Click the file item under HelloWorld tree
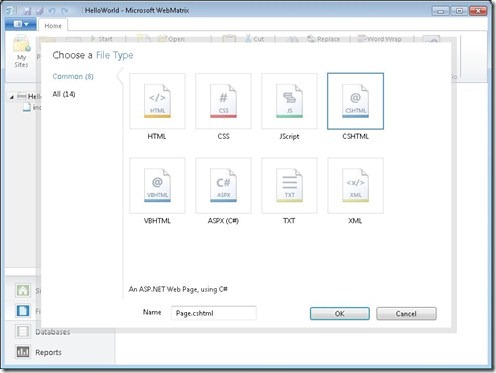Screen dimensions: 496x373 point(33,107)
